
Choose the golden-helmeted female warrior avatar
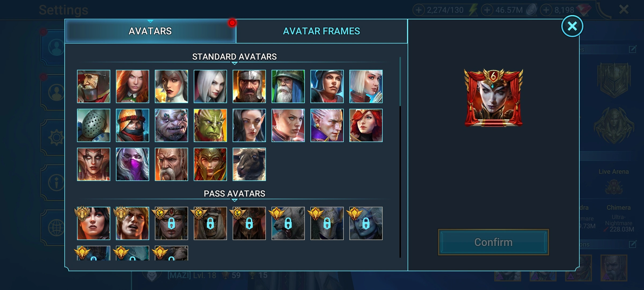point(210,164)
